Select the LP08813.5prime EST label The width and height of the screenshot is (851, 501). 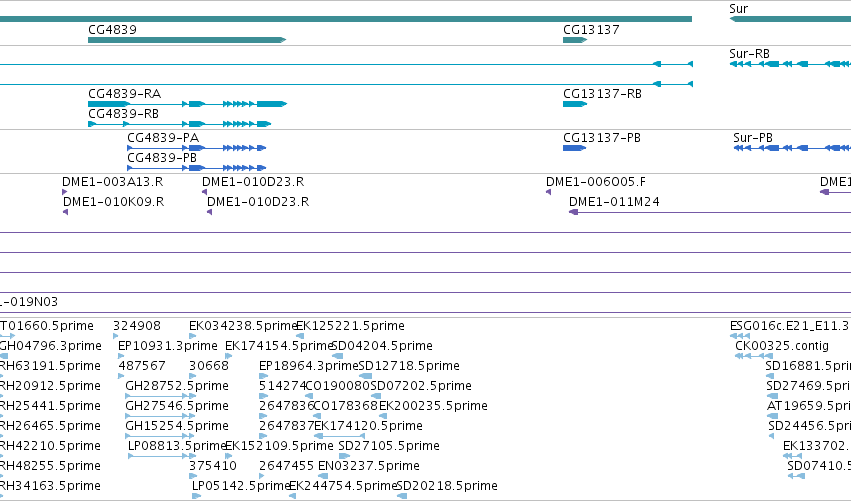pos(176,446)
